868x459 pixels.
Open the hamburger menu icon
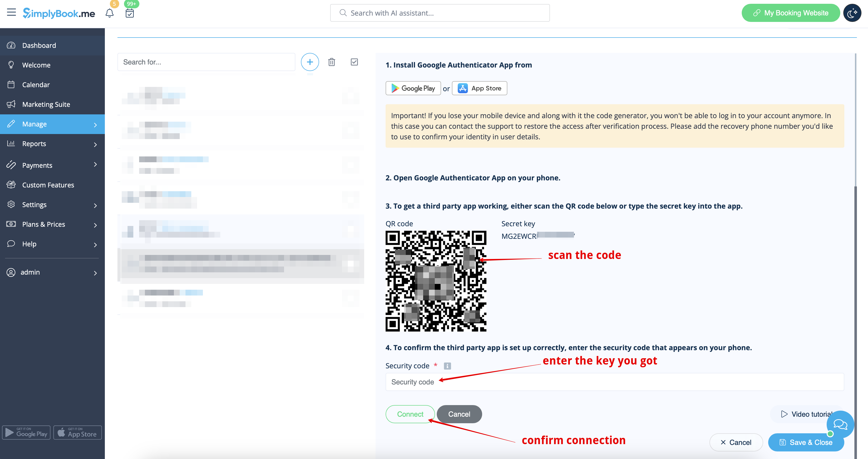click(x=11, y=13)
